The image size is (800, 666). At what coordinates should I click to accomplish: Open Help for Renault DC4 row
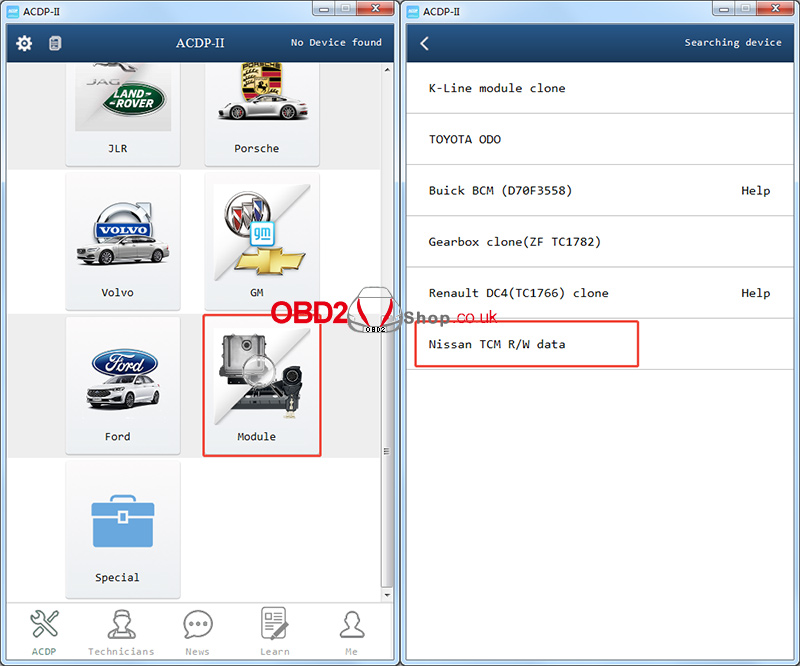coord(755,293)
